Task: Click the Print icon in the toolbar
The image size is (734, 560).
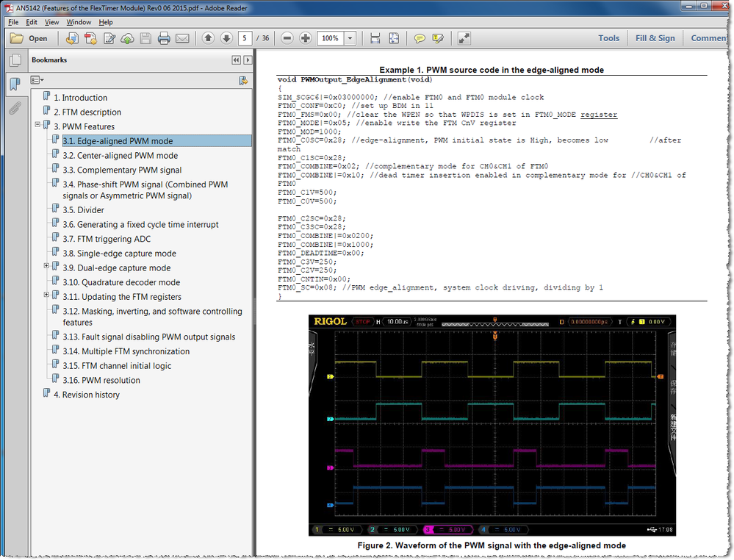Action: 164,38
